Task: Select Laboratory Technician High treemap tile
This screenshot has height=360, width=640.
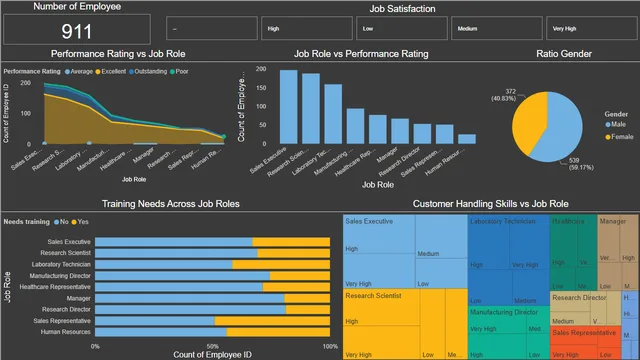Action: click(489, 242)
